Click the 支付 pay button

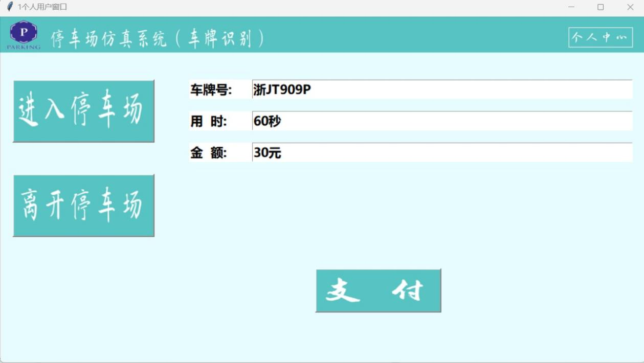tap(378, 290)
